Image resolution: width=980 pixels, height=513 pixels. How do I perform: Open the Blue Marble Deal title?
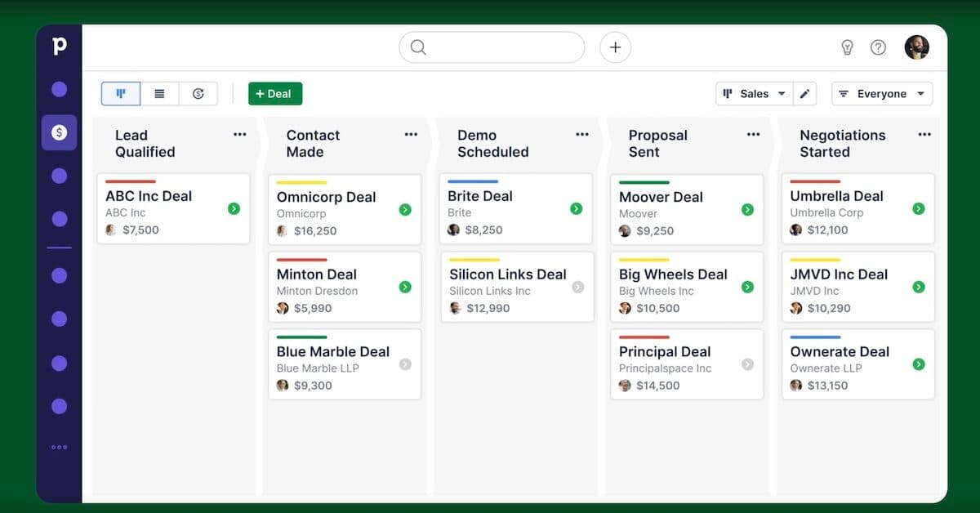[333, 352]
